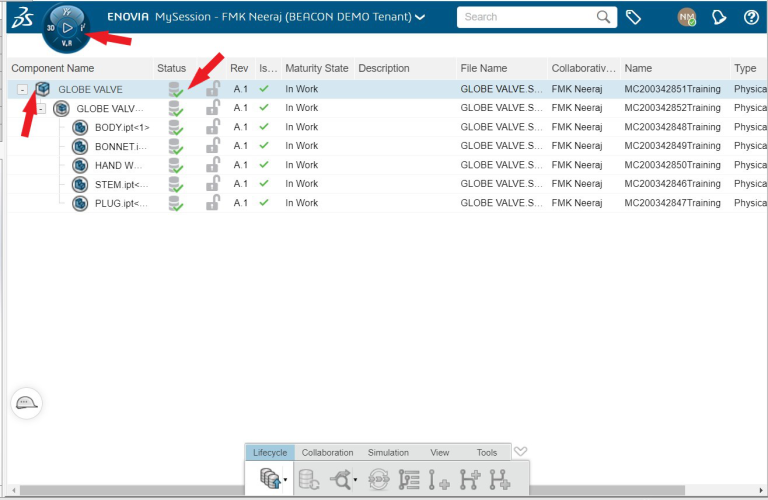Open the Compare icon dropdown arrow

click(355, 480)
